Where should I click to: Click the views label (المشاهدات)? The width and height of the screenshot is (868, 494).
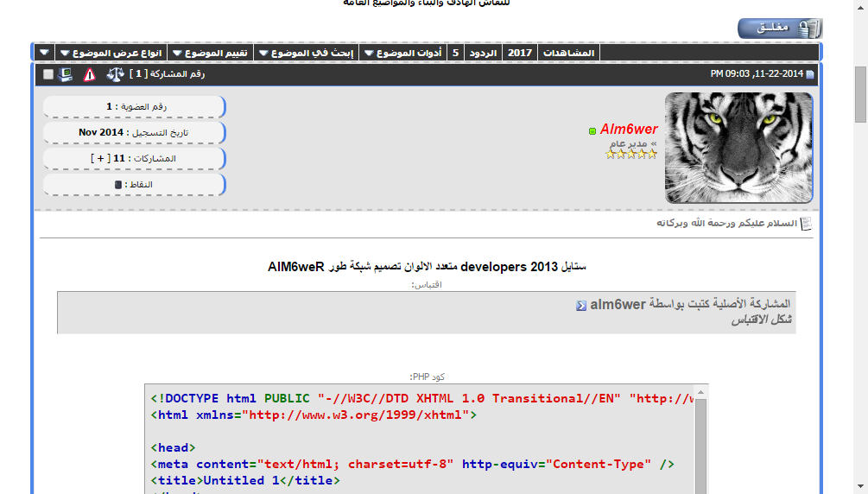(568, 53)
